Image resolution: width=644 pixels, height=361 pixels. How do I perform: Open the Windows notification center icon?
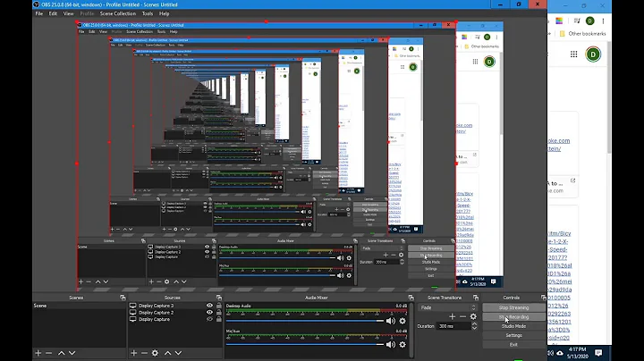[598, 353]
